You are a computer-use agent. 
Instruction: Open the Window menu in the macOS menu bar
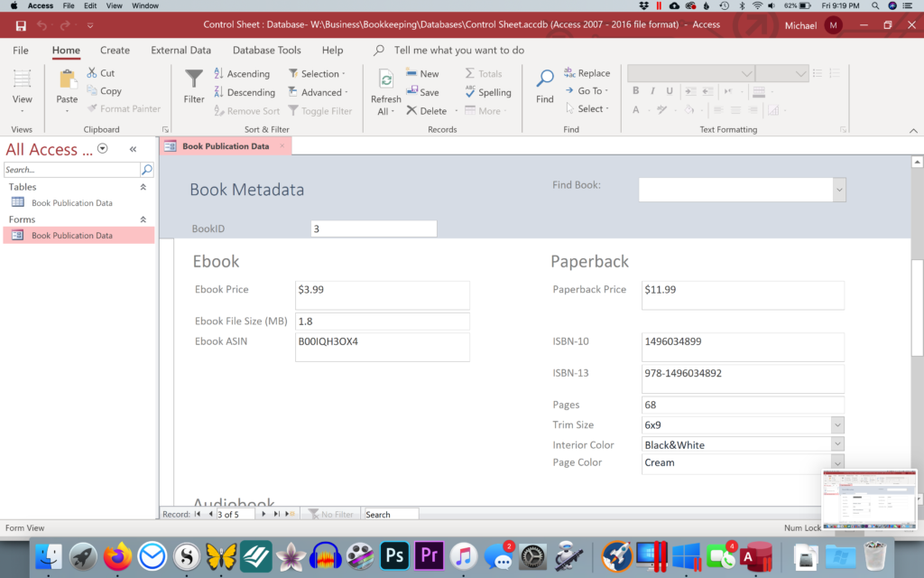tap(145, 6)
